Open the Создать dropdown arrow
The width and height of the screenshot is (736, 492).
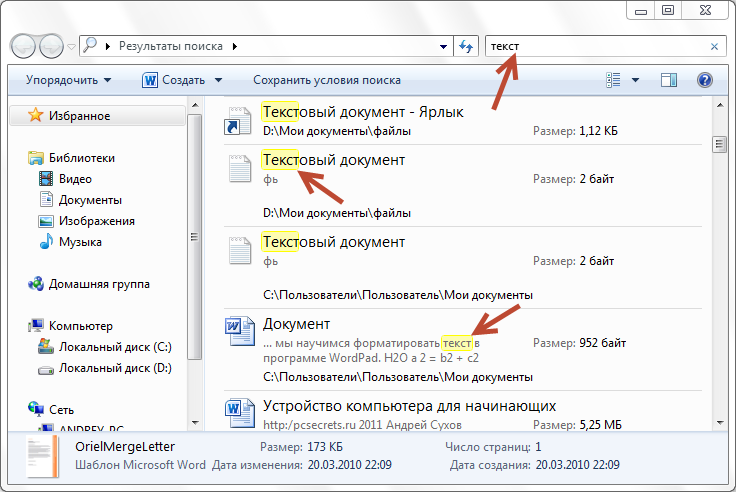[x=218, y=80]
